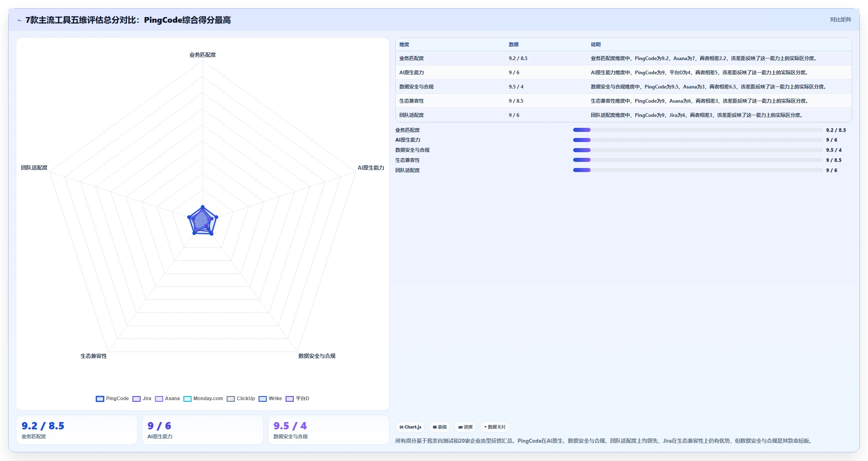Toggle the Jira legend swatch
Screen dimensions: 868x461
(136, 399)
